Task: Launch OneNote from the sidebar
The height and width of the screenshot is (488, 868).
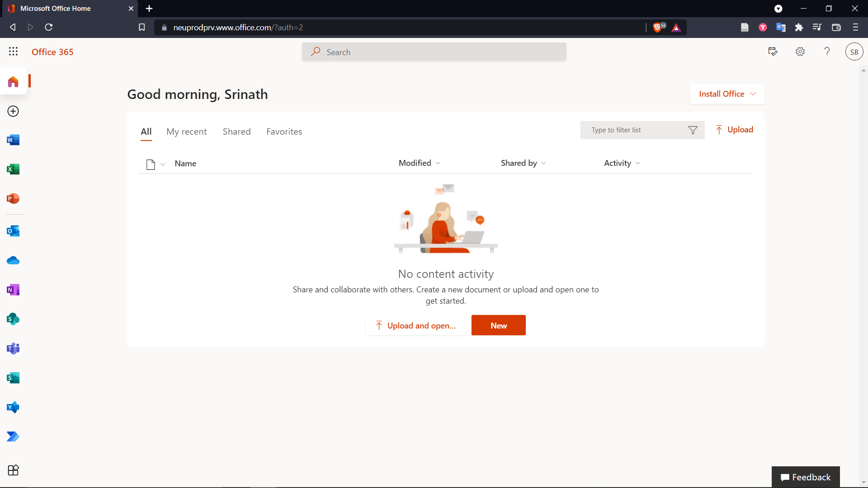Action: [13, 290]
